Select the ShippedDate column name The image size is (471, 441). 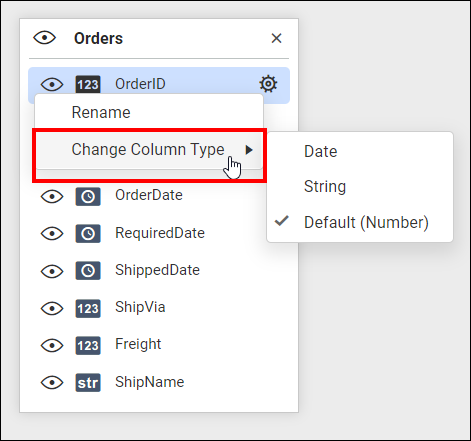click(157, 270)
